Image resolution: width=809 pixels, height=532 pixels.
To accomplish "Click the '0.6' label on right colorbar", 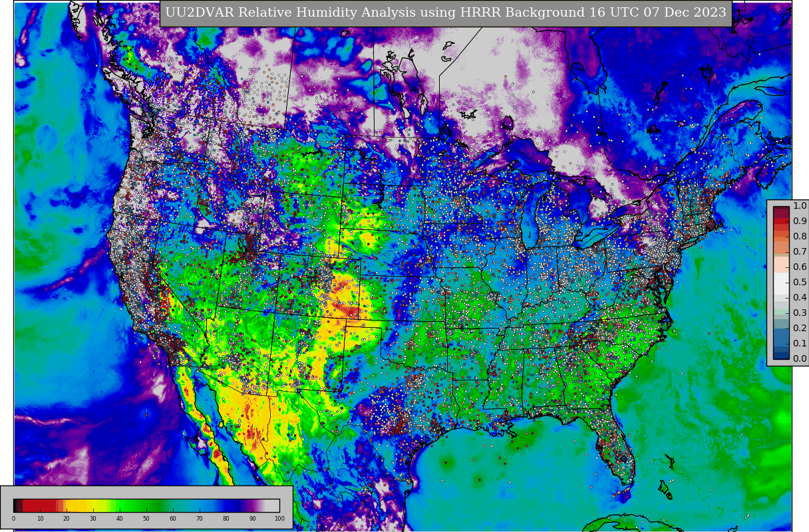I will [800, 267].
